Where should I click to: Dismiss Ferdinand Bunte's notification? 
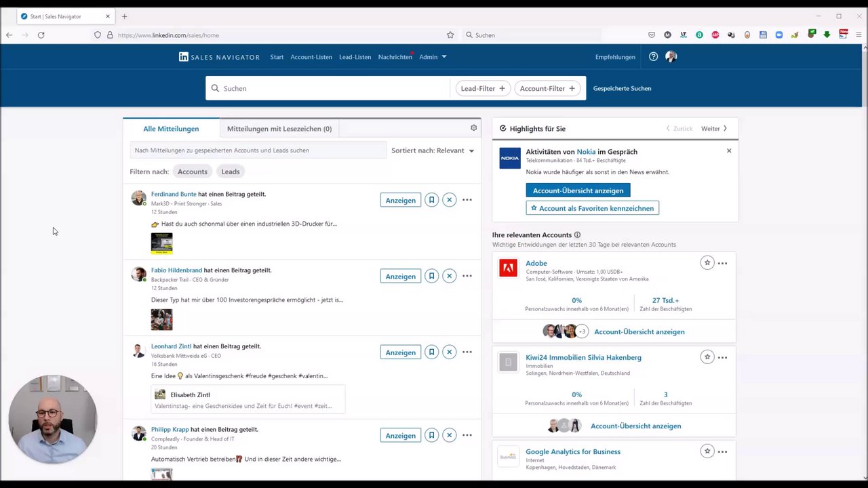pyautogui.click(x=449, y=200)
